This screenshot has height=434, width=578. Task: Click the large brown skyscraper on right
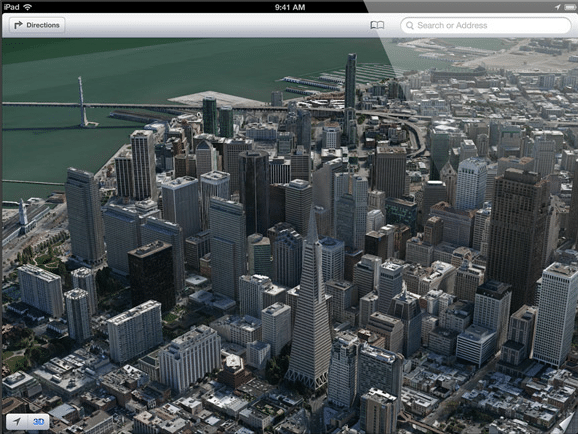point(517,236)
